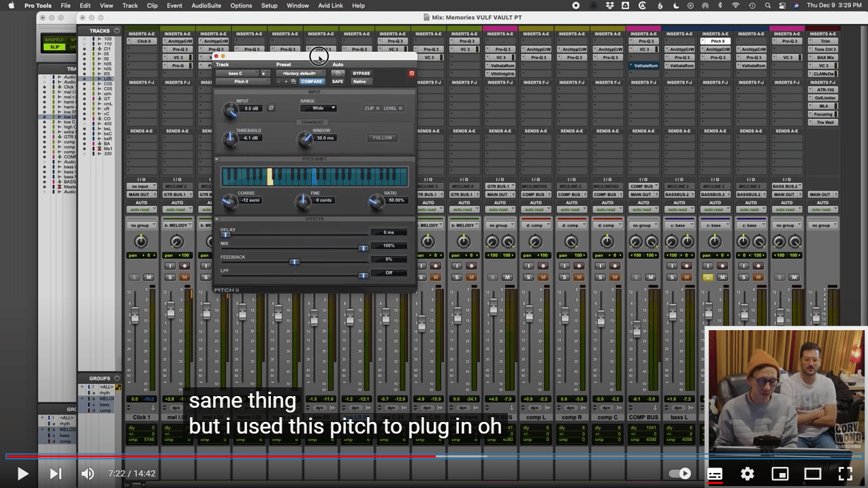Click the FINE pitch knob
This screenshot has width=868, height=488.
coord(303,202)
